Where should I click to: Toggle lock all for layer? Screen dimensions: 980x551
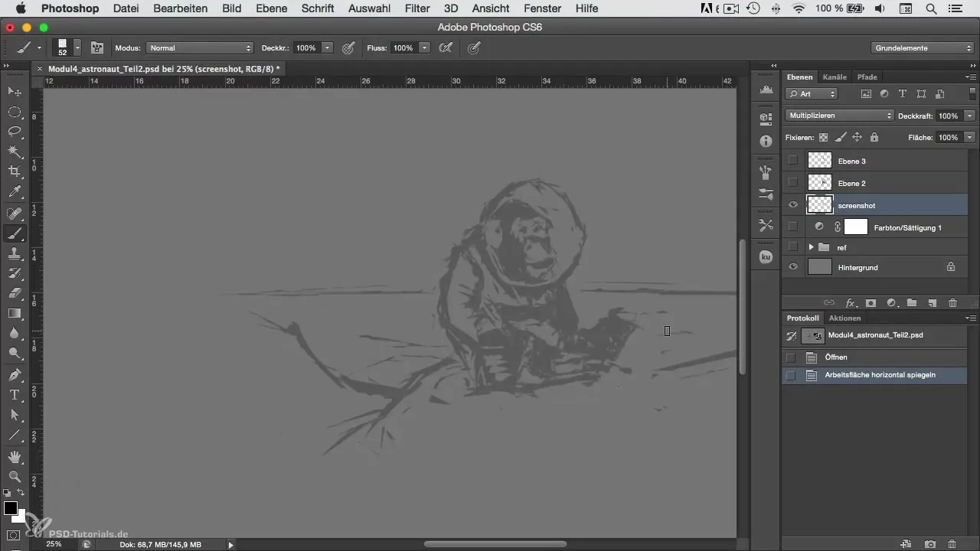point(874,138)
